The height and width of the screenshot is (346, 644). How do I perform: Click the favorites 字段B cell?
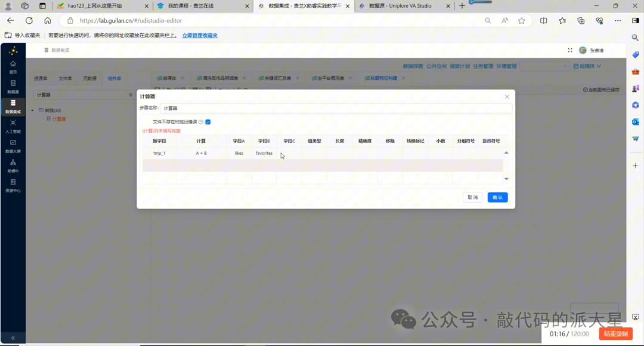coord(264,153)
